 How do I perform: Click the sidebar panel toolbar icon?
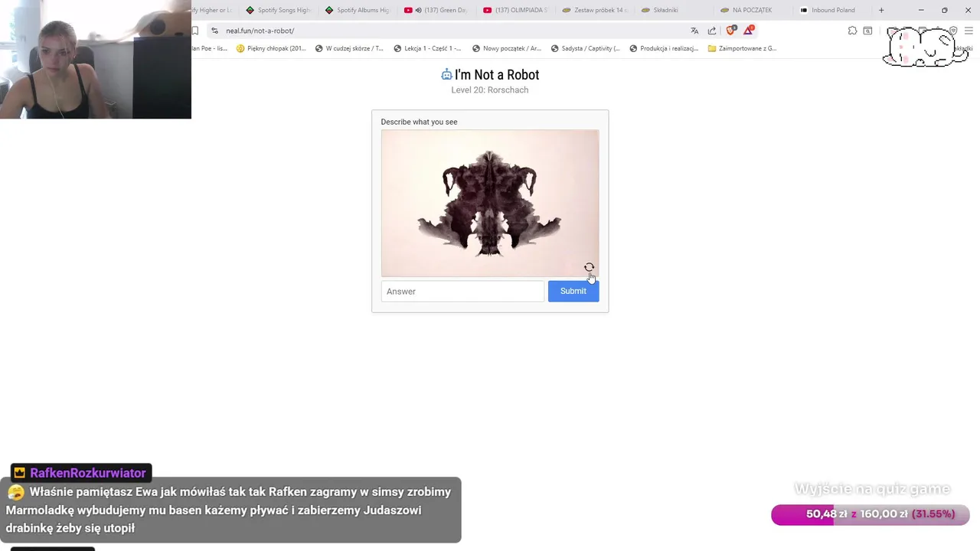click(867, 31)
